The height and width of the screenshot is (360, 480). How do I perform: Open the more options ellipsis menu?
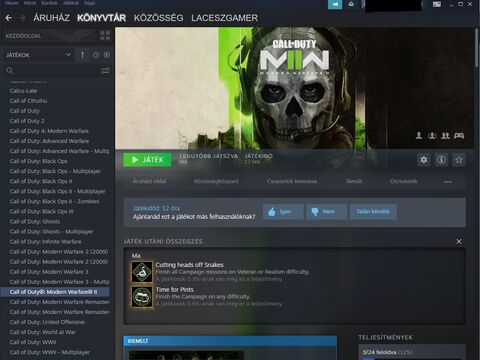[448, 182]
